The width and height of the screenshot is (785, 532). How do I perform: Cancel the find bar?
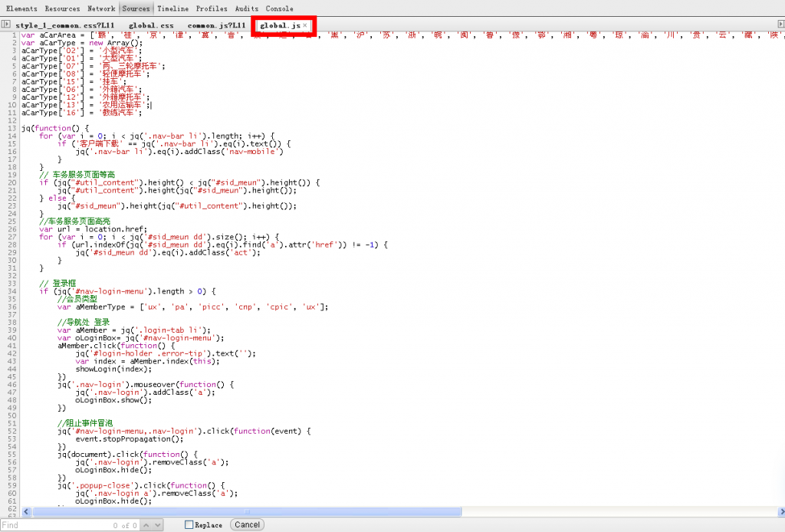pos(248,524)
